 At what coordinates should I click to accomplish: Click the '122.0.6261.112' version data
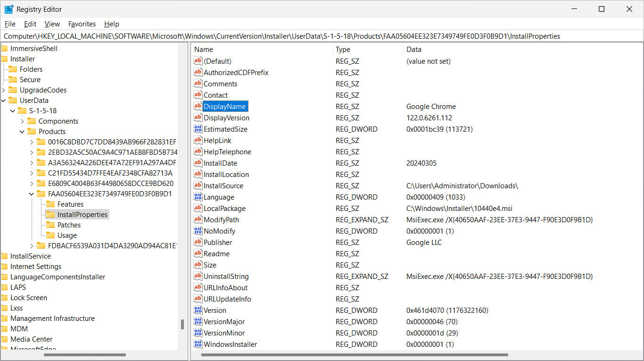coord(429,118)
